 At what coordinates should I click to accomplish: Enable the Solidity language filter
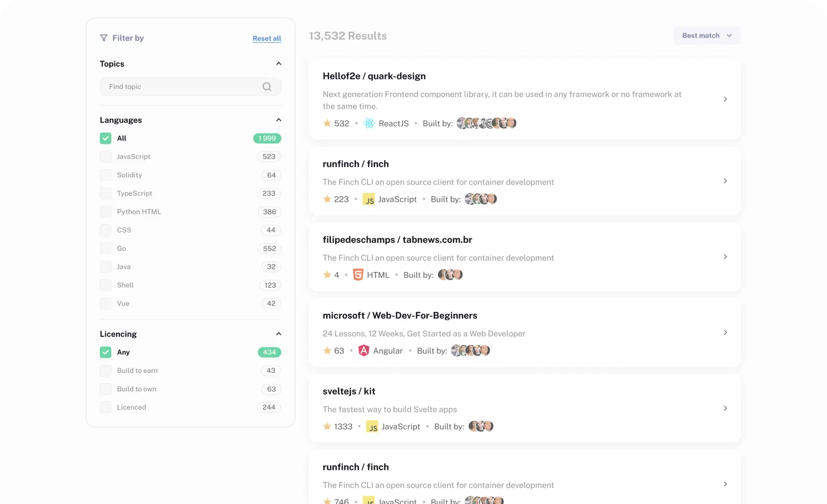click(x=106, y=175)
